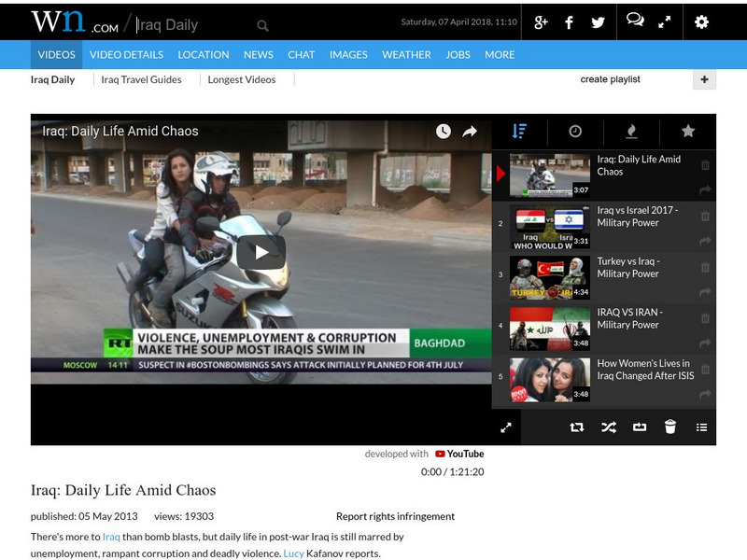The image size is (747, 560).
Task: Delete Turkey vs Iraq from playlist
Action: 706,267
